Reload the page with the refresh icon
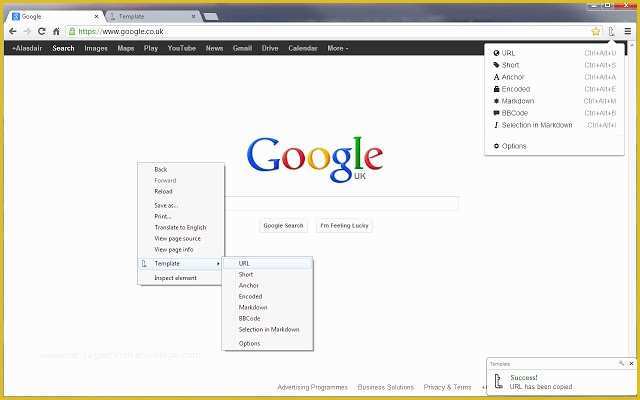640x400 pixels. point(41,31)
